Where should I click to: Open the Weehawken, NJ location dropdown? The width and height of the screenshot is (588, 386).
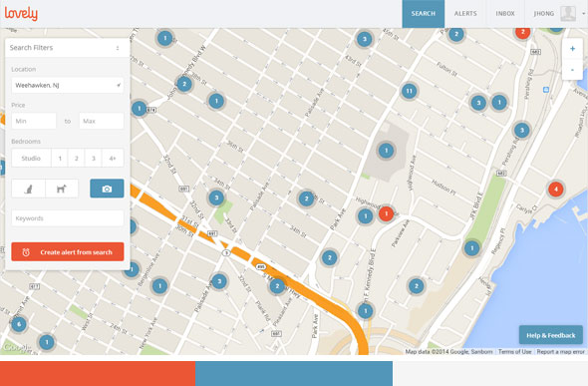[x=68, y=85]
